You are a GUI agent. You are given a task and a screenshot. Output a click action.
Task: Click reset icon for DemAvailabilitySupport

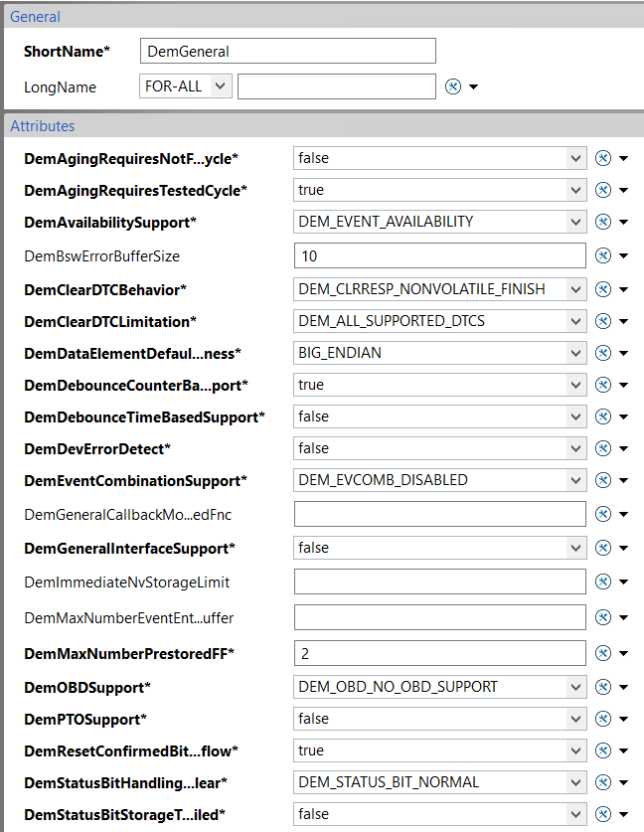[603, 222]
